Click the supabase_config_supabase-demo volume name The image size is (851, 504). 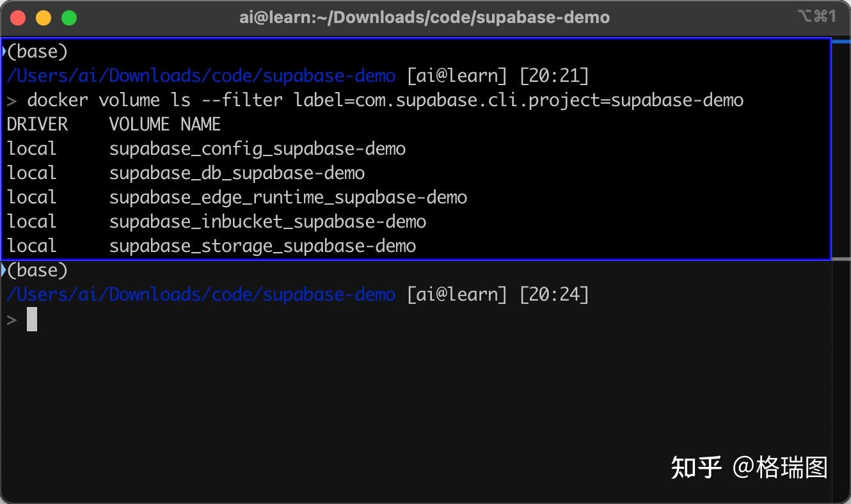click(257, 148)
